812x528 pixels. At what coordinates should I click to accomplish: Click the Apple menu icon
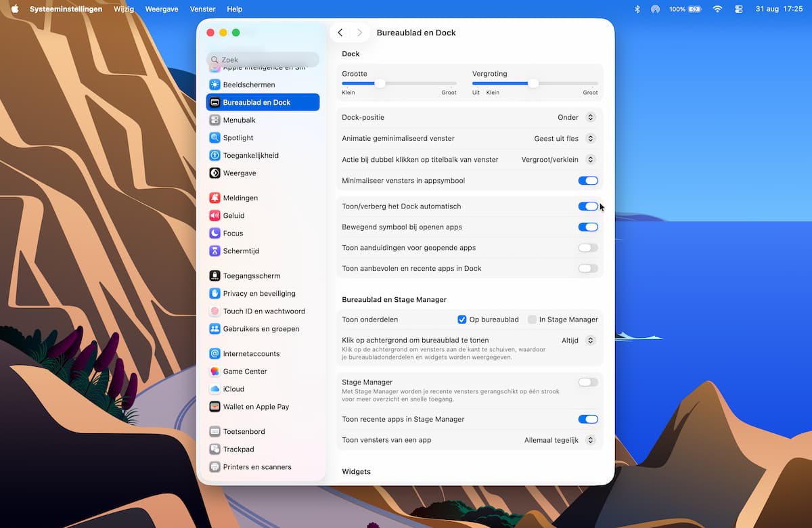14,9
